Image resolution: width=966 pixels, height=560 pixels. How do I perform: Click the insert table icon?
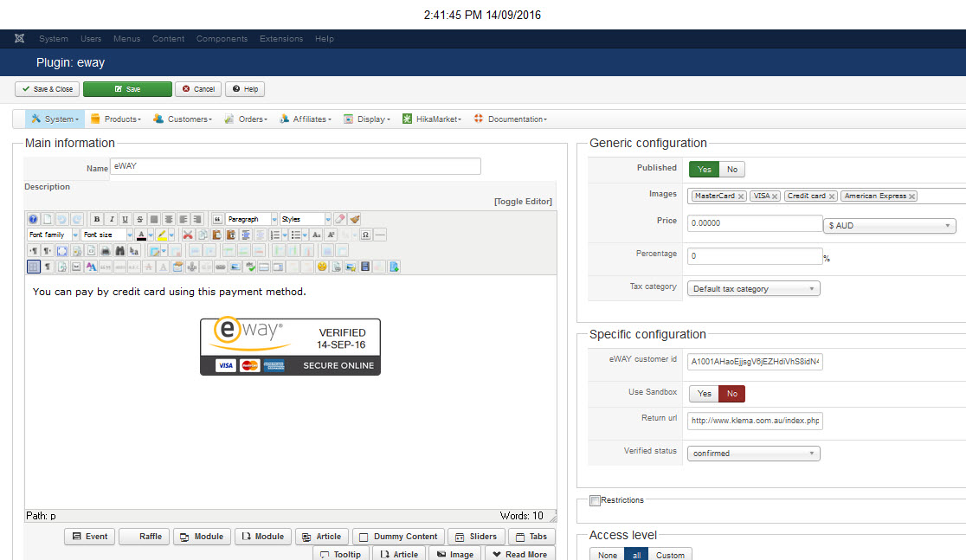pos(155,251)
